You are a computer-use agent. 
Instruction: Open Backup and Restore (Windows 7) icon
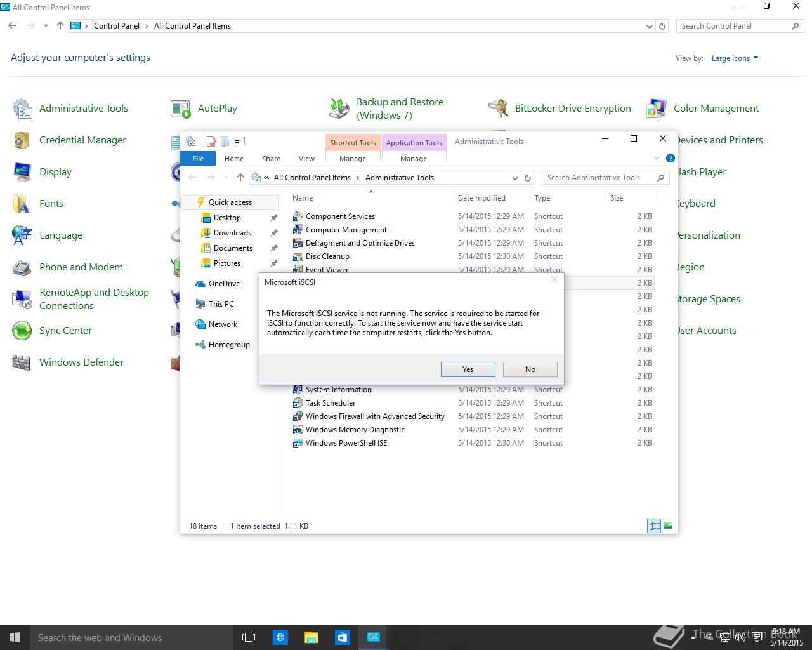click(339, 109)
